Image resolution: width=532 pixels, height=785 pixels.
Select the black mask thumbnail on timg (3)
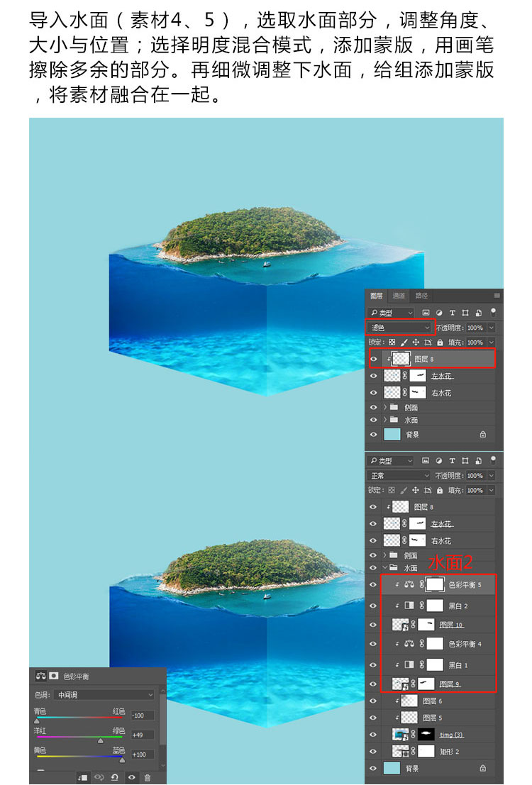pyautogui.click(x=426, y=735)
